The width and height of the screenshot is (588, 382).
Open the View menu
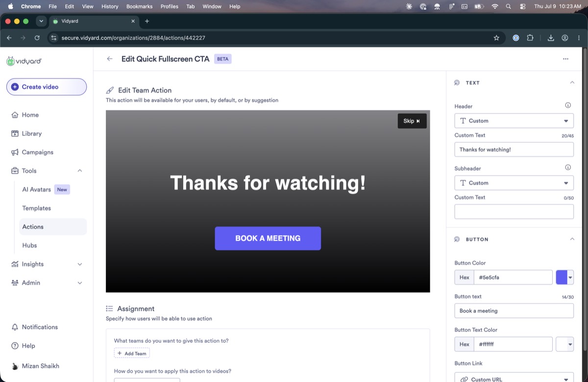coord(88,6)
